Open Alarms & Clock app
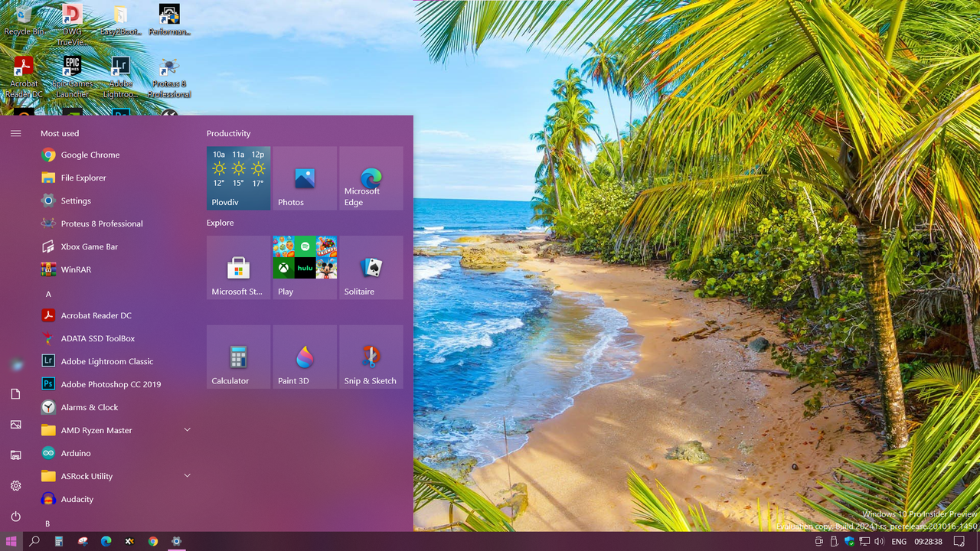This screenshot has height=551, width=980. click(115, 407)
